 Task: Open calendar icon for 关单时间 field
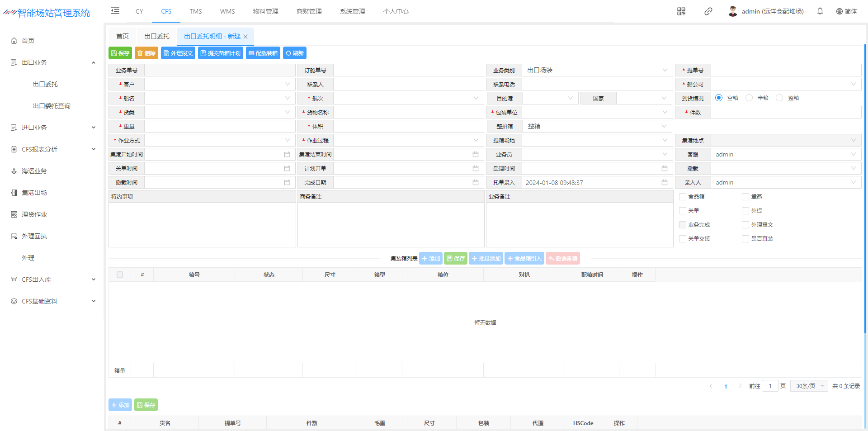point(287,168)
